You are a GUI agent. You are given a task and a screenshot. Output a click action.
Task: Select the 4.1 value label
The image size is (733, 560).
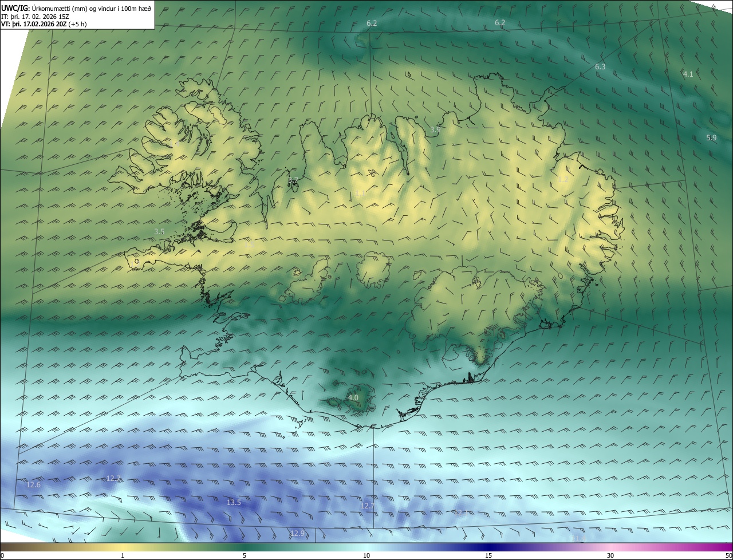click(x=688, y=74)
